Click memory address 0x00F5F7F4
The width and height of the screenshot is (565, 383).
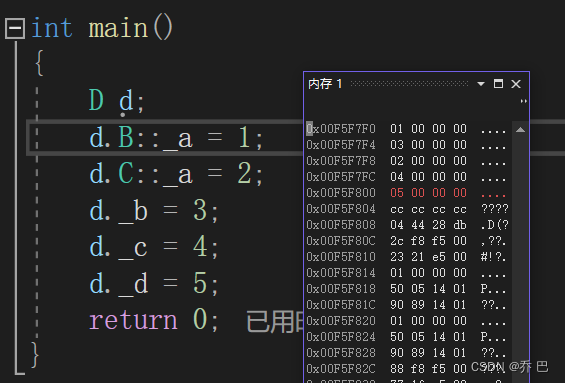(x=341, y=145)
